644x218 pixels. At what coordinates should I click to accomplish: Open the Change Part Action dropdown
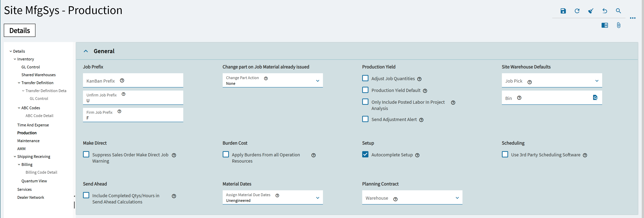[272, 81]
